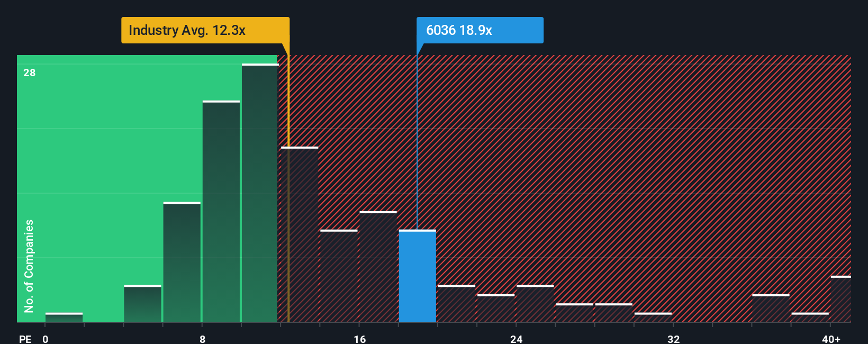
Task: Click the 6036 18.9x blue label
Action: (x=480, y=30)
